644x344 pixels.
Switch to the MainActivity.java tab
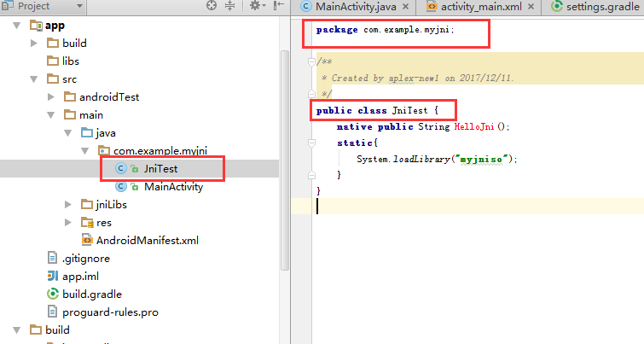[356, 7]
